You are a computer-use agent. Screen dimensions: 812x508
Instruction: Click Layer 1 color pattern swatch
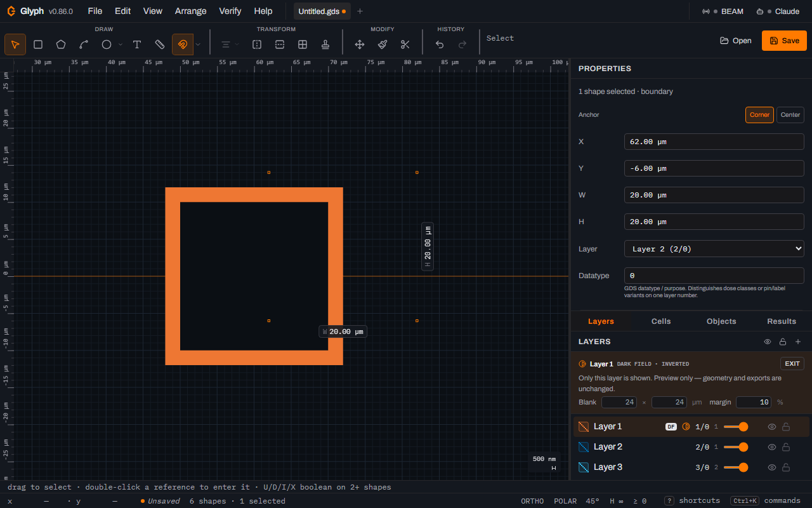[x=584, y=427]
